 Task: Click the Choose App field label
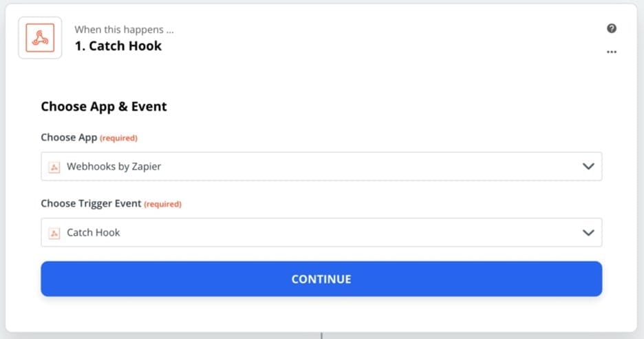coord(68,137)
